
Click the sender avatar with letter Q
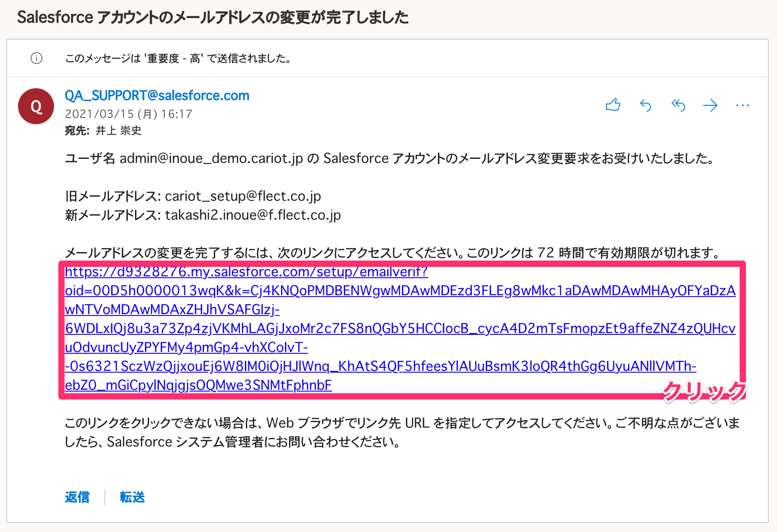click(36, 106)
